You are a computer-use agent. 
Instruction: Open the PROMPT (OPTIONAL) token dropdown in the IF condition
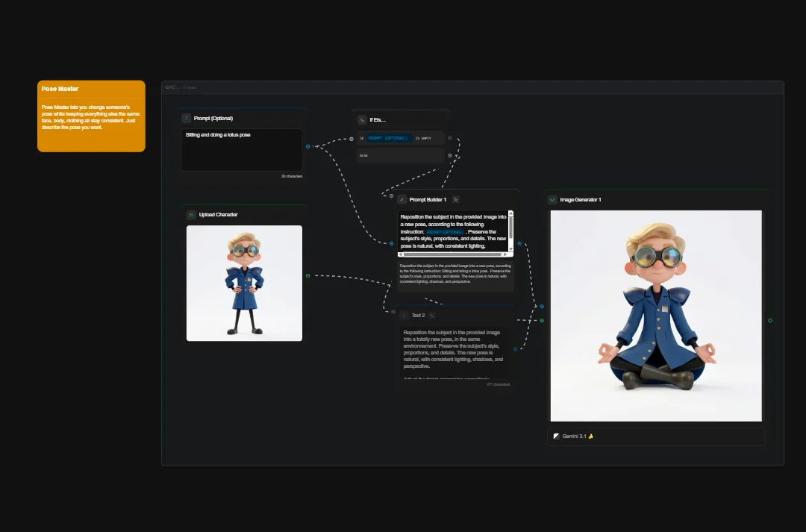coord(388,138)
